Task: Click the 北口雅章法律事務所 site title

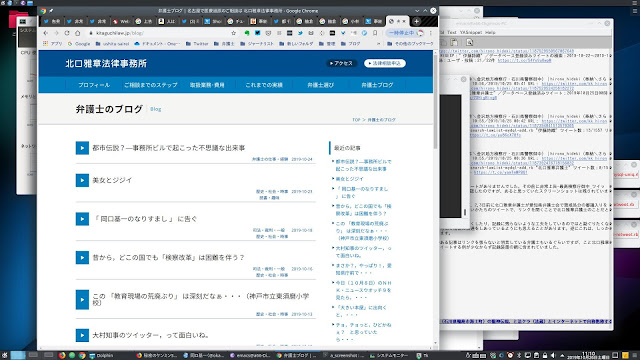Action: tap(106, 63)
